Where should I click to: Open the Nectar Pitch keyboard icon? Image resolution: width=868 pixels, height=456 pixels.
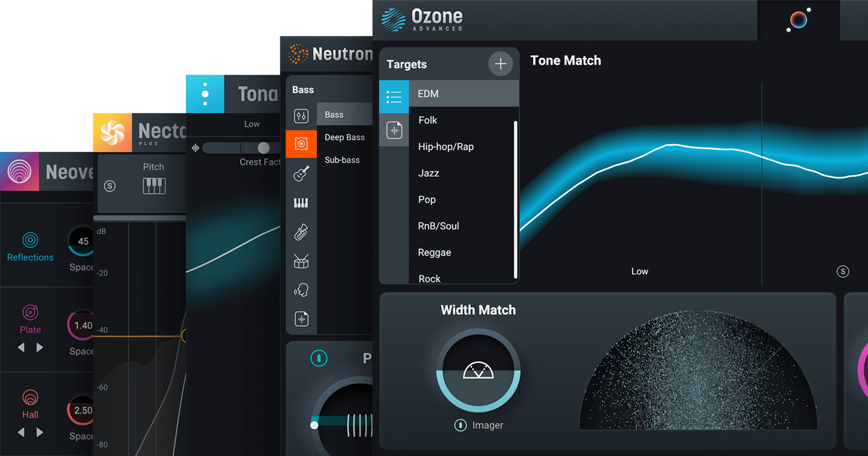[x=154, y=186]
